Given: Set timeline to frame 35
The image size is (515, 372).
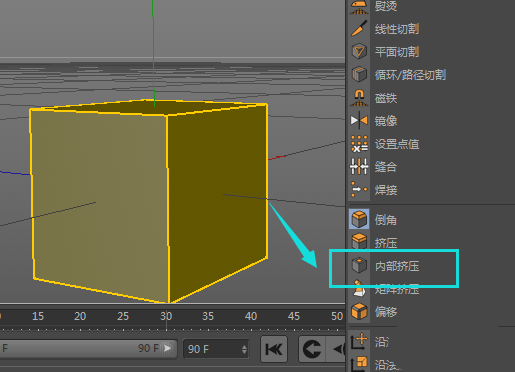Looking at the screenshot, I should point(208,316).
